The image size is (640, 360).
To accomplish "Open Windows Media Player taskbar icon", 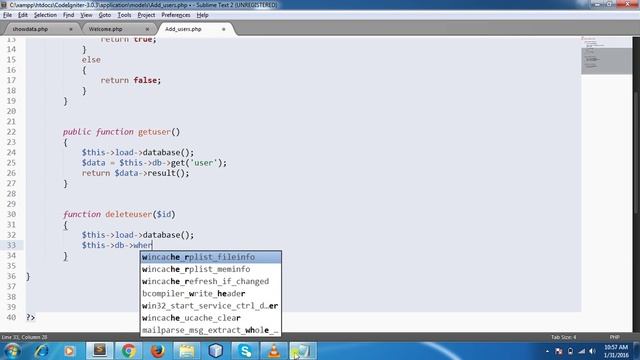I will click(x=69, y=351).
